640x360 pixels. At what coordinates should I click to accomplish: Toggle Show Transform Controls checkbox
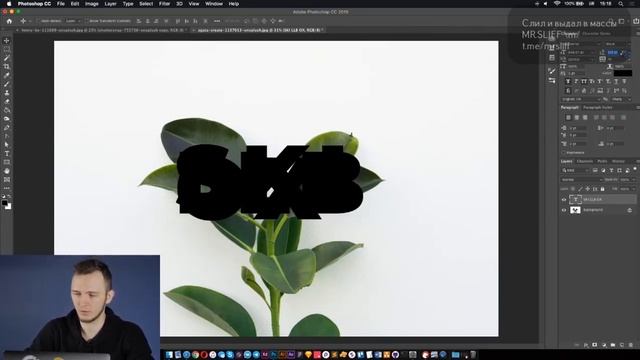(87, 21)
